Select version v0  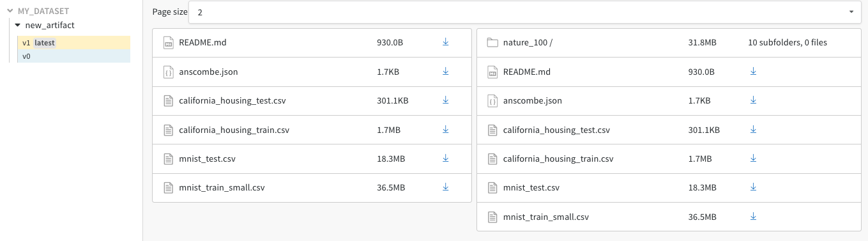pyautogui.click(x=74, y=56)
